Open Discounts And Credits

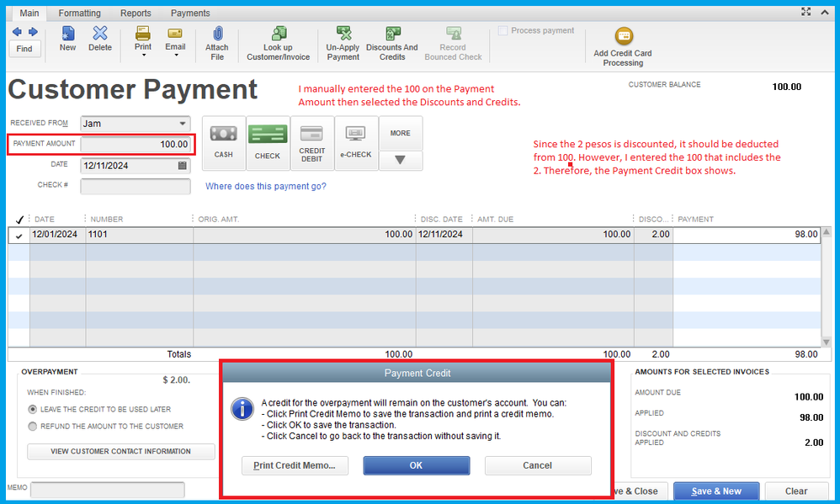coord(392,44)
